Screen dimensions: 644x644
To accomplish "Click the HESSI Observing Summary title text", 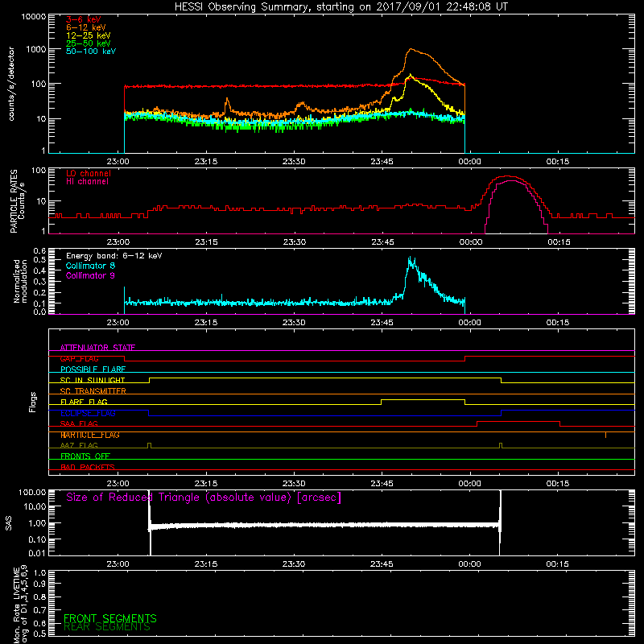I will [341, 7].
